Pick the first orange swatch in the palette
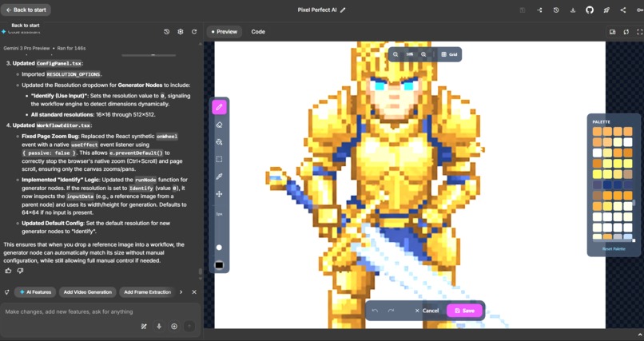Viewport: 644px width, 341px height. [597, 131]
